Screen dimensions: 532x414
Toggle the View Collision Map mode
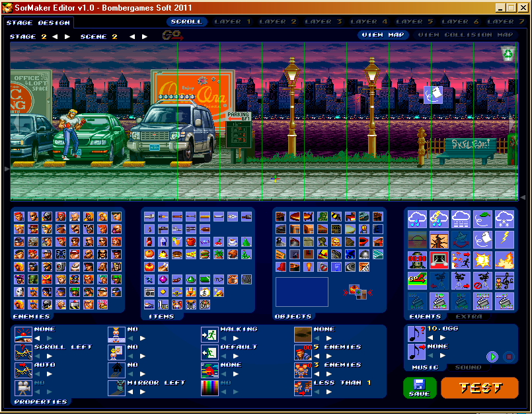pyautogui.click(x=465, y=35)
